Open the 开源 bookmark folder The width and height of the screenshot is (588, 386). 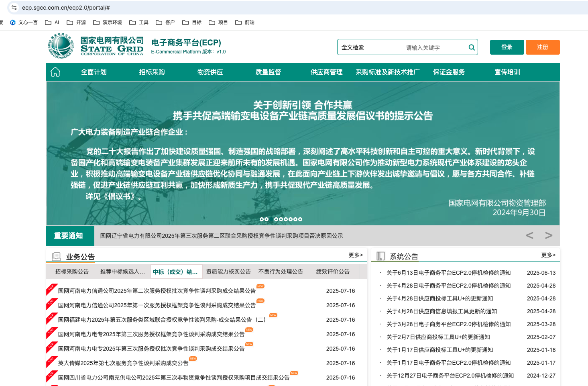tap(76, 22)
